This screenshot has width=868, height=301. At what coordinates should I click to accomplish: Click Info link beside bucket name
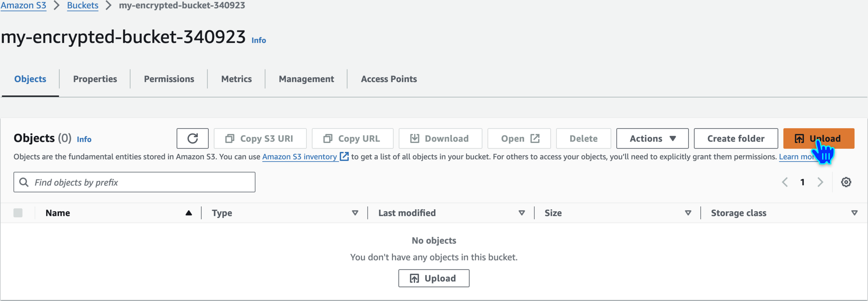click(259, 40)
